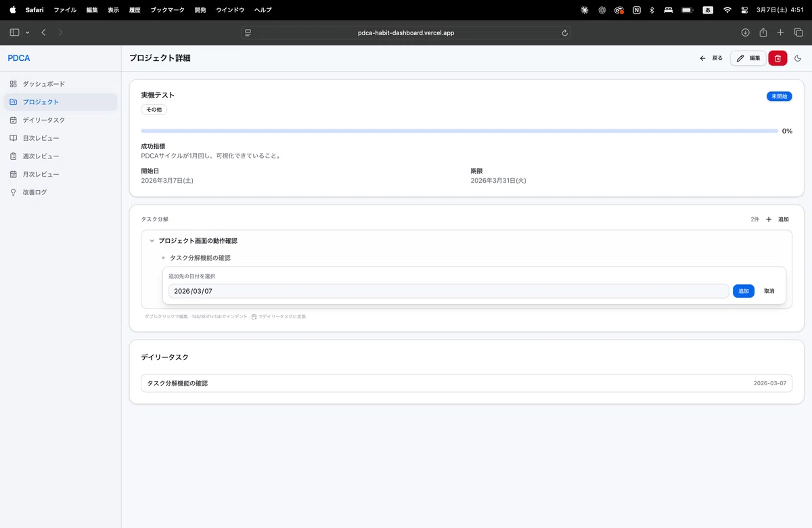Click the plus 追加 button in タスク分解

777,219
